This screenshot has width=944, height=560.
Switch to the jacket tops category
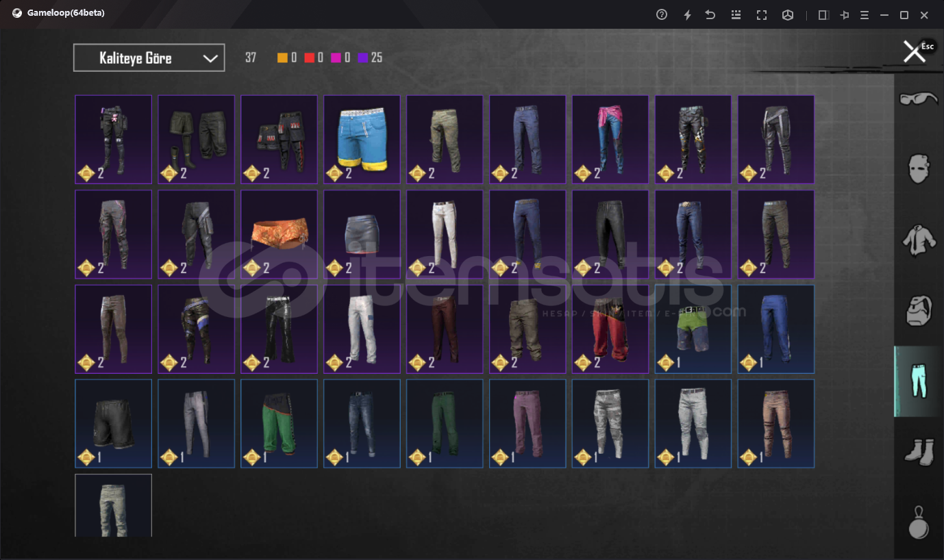[x=918, y=240]
